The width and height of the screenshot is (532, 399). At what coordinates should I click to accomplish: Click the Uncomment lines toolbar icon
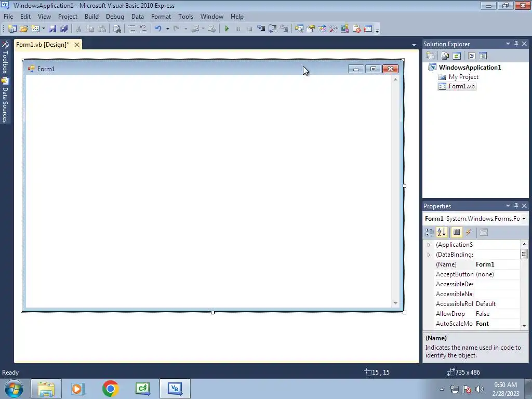click(143, 29)
